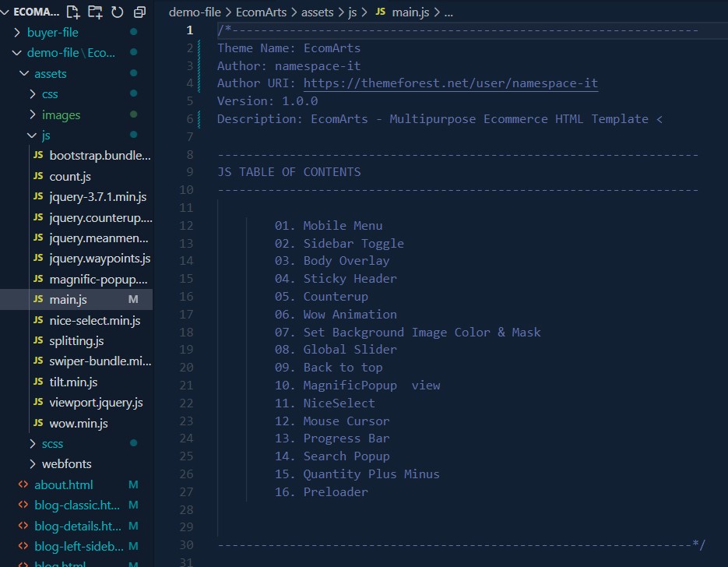Collapse all folders in Explorer
The height and width of the screenshot is (567, 728).
(x=139, y=12)
